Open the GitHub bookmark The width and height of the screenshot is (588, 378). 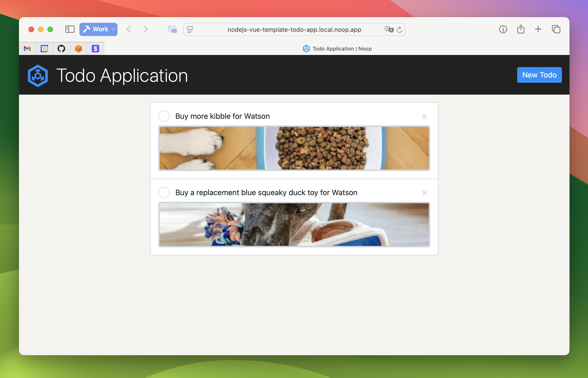click(x=61, y=48)
